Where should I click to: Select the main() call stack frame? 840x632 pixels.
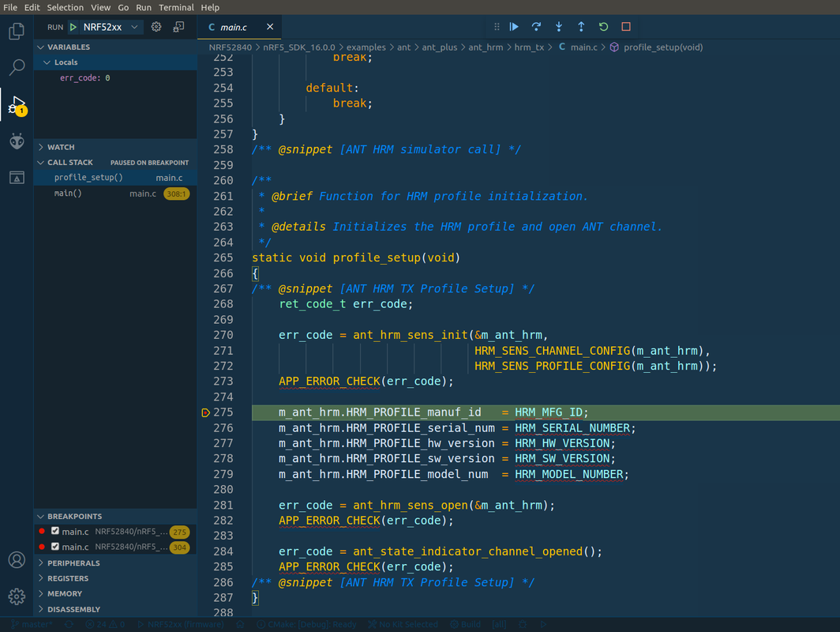(x=115, y=194)
